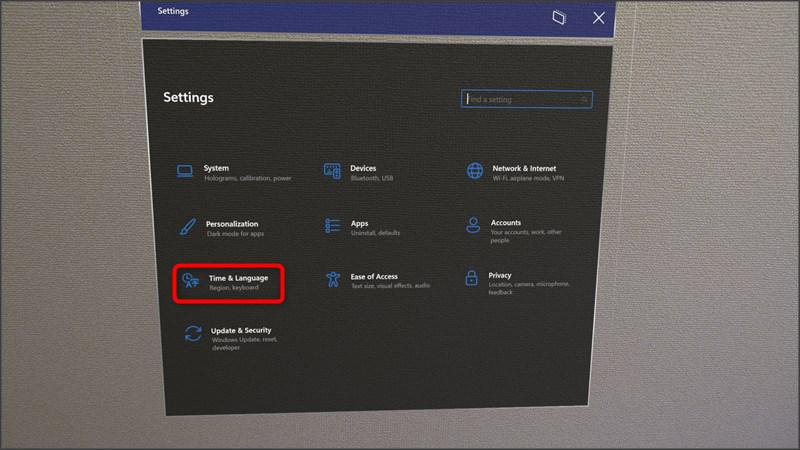Go to the 'Ease of Access' text label
Viewport: 800px width, 450px height.
374,276
